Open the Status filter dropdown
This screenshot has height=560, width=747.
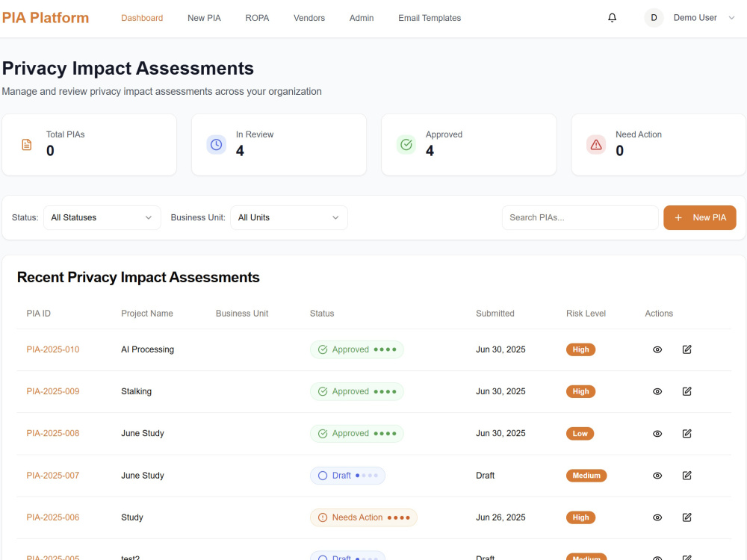[x=102, y=217]
